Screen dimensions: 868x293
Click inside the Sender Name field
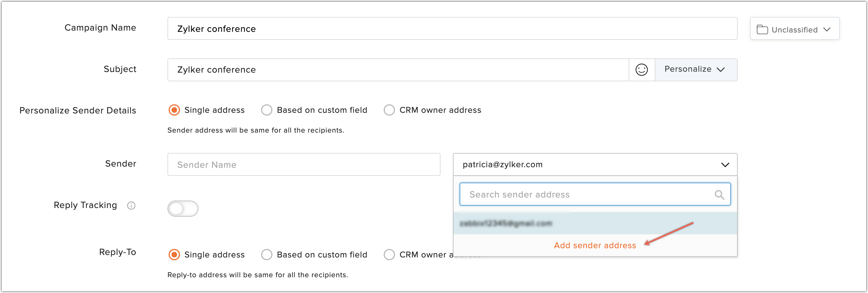[304, 164]
